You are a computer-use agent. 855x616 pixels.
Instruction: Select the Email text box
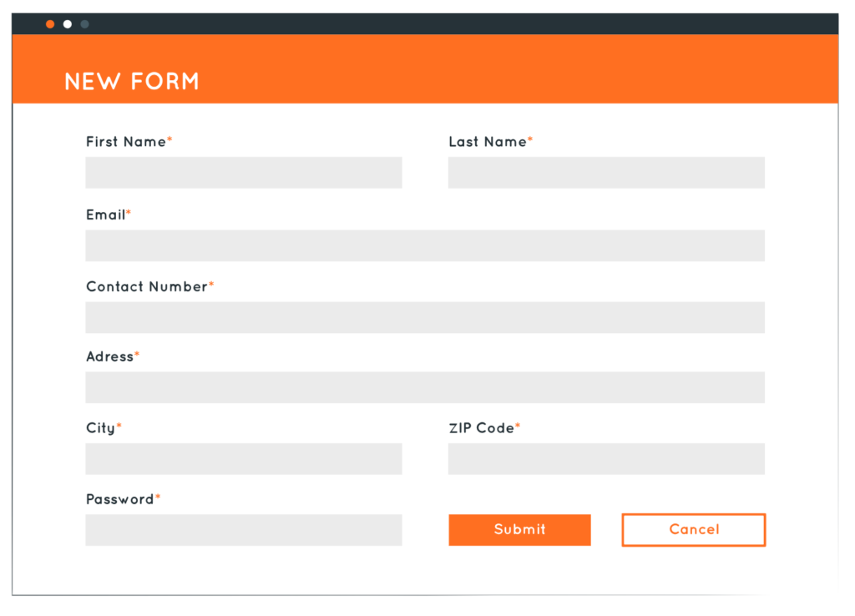[x=425, y=245]
